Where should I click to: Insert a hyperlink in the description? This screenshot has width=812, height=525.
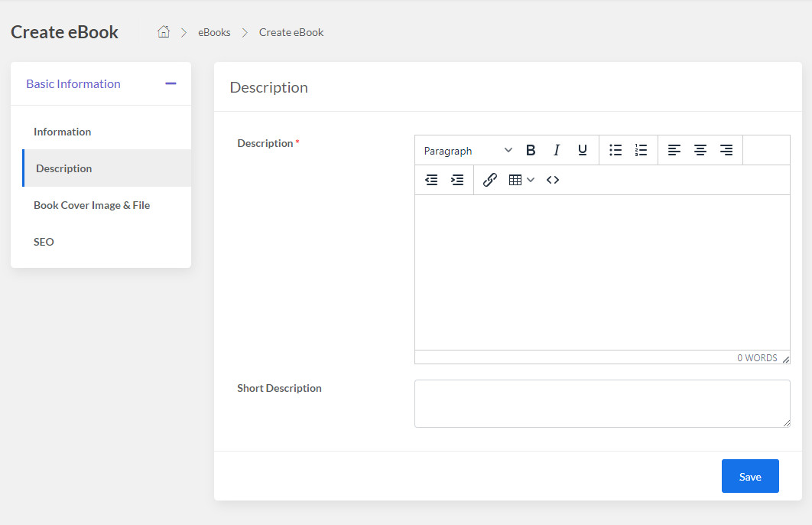point(490,179)
